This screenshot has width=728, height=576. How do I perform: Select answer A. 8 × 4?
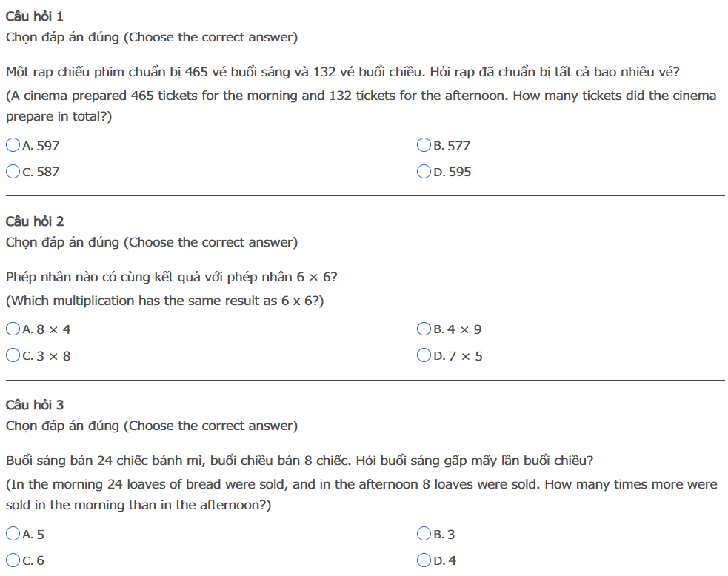[x=13, y=329]
